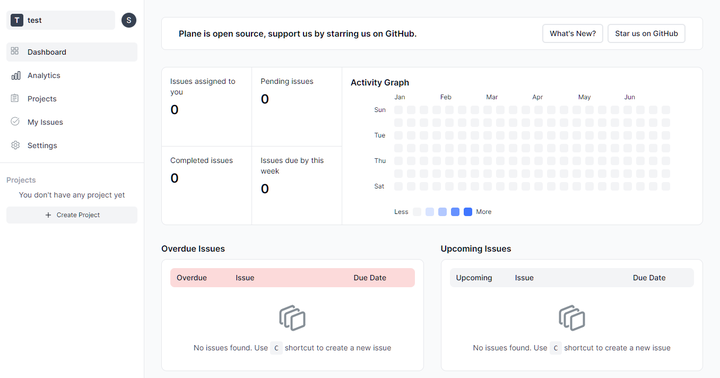Select Projects in the sidebar
This screenshot has height=378, width=720.
72,99
